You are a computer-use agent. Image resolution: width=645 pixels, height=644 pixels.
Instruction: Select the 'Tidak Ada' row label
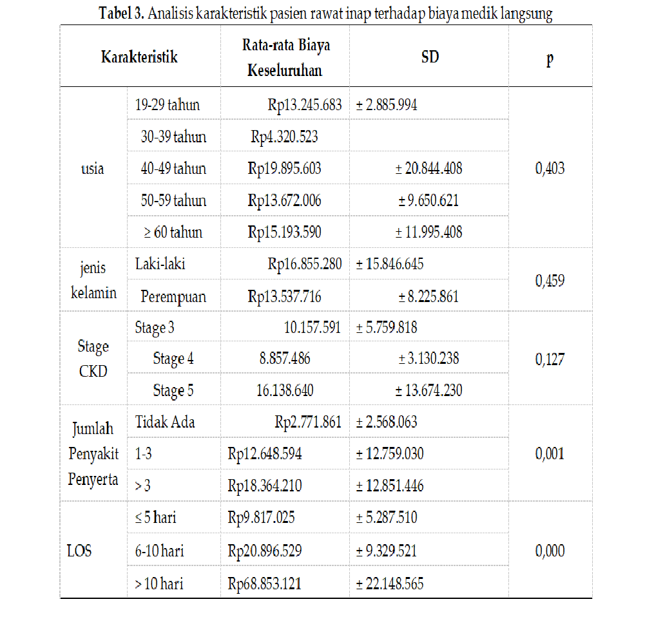click(x=165, y=422)
